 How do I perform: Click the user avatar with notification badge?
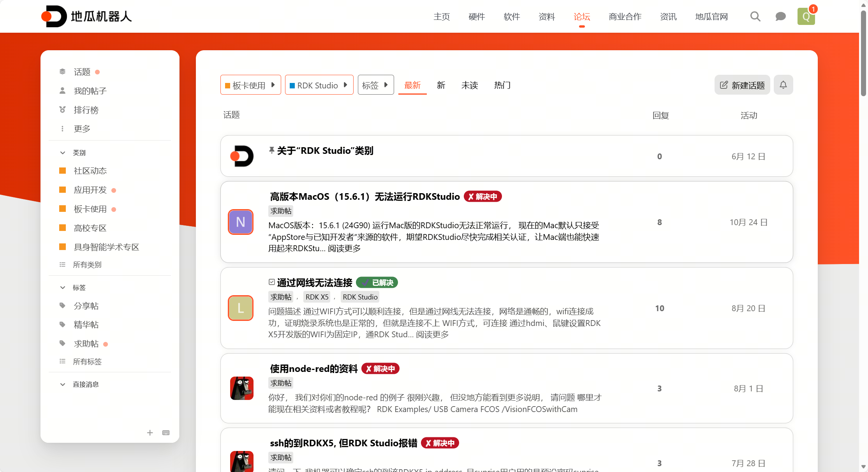(x=806, y=16)
